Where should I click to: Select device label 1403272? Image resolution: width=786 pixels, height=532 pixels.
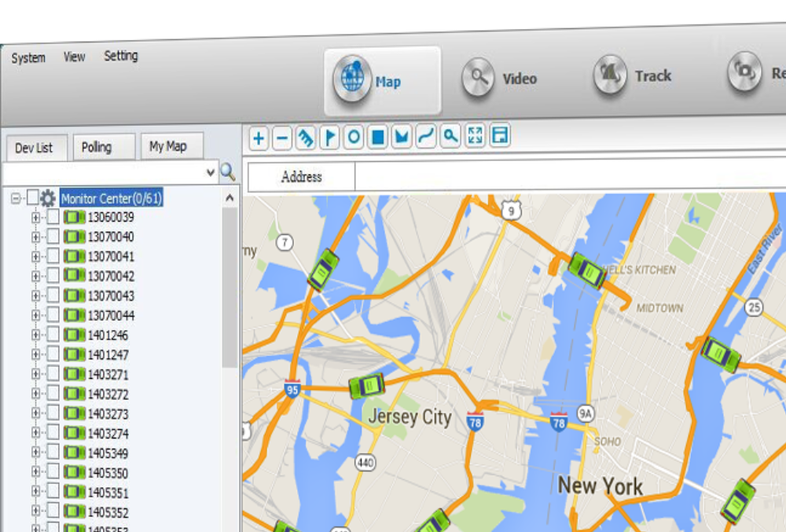point(108,394)
